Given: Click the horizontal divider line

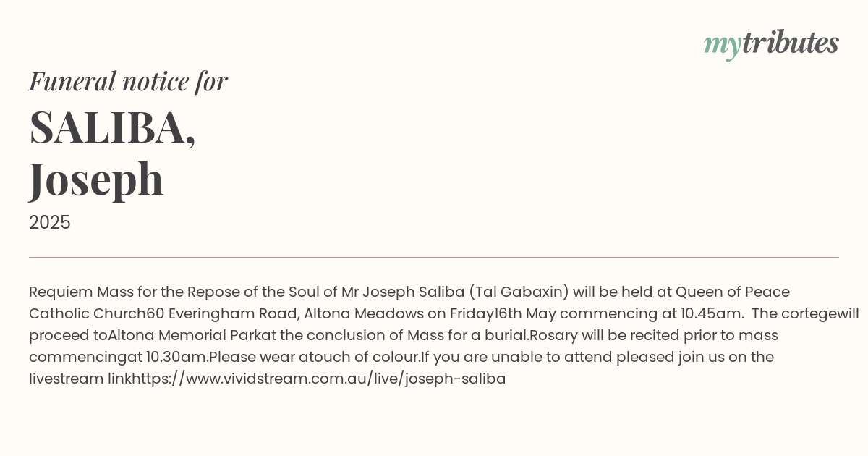Looking at the screenshot, I should 434,257.
